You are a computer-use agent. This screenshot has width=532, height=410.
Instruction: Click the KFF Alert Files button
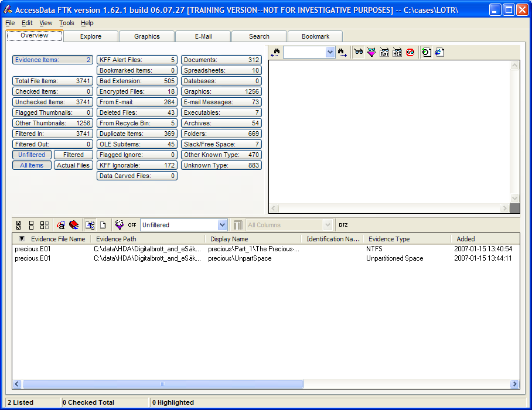point(137,60)
